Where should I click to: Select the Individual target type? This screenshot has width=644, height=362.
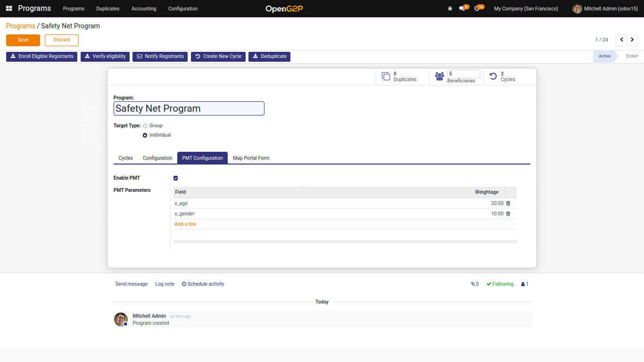pos(145,135)
